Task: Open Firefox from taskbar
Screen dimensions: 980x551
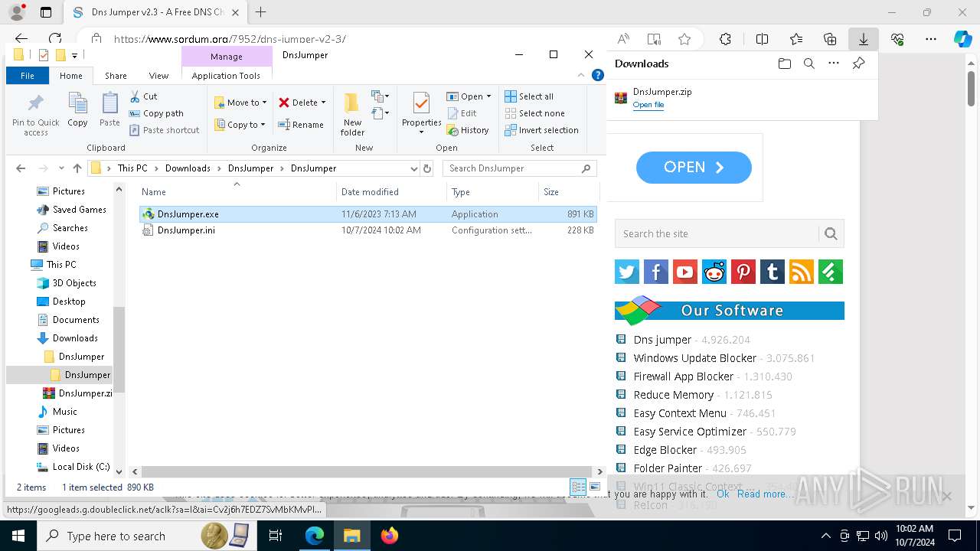Action: [390, 536]
